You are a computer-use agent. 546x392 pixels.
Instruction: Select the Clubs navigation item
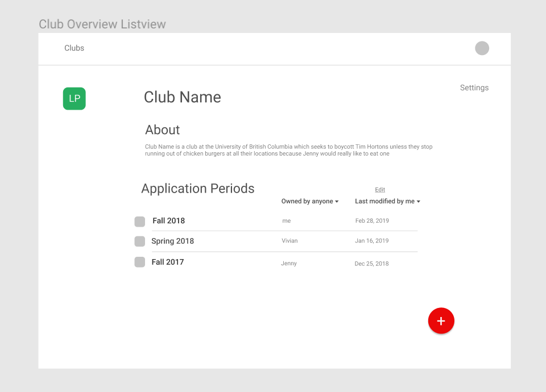(x=74, y=48)
